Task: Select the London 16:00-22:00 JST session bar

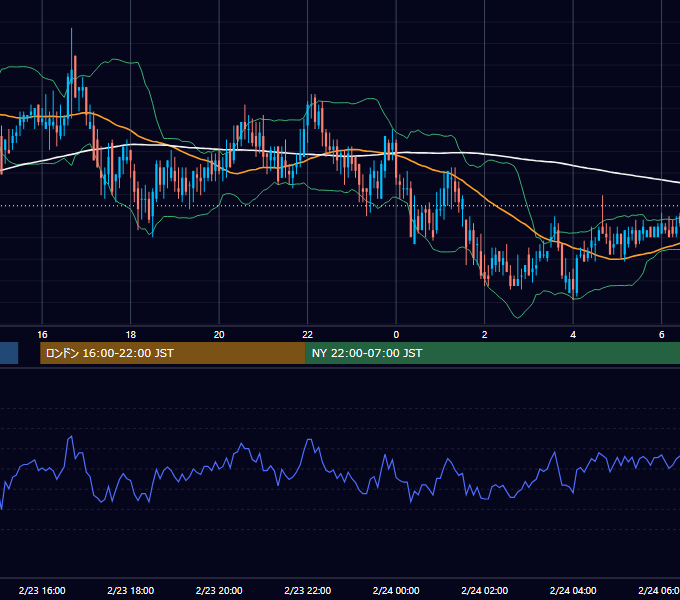Action: point(173,353)
